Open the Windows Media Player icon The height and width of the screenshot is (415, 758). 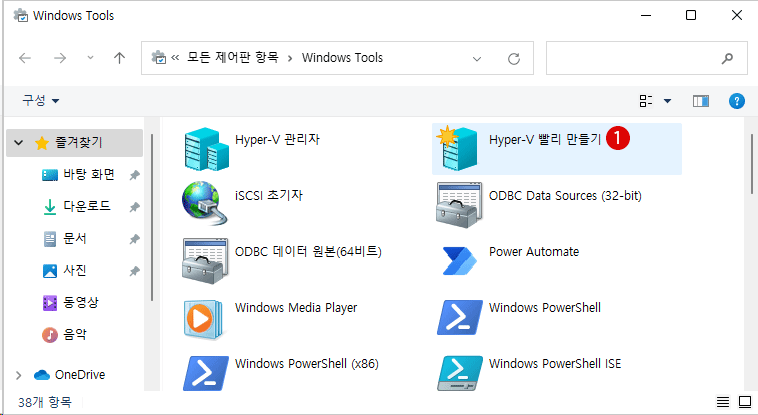click(x=203, y=319)
